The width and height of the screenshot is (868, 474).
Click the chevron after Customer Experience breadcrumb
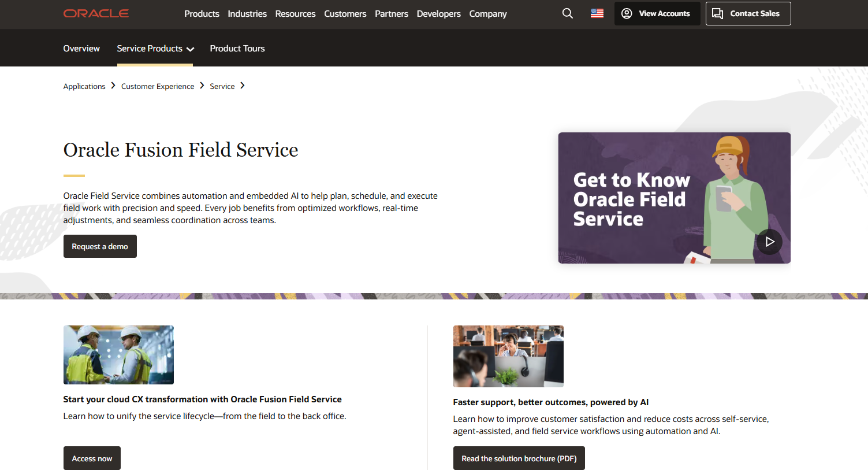[x=202, y=85]
